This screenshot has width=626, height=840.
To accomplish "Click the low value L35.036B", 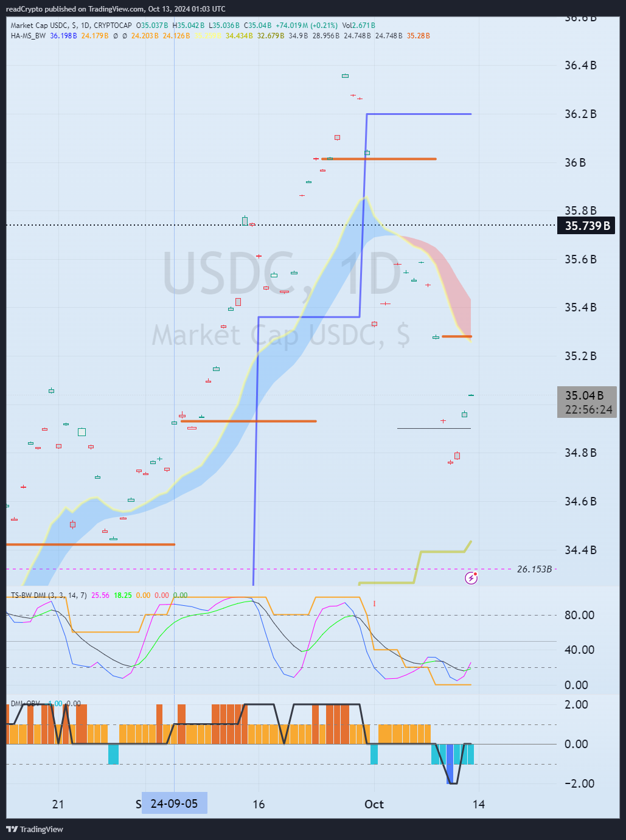I will click(224, 26).
